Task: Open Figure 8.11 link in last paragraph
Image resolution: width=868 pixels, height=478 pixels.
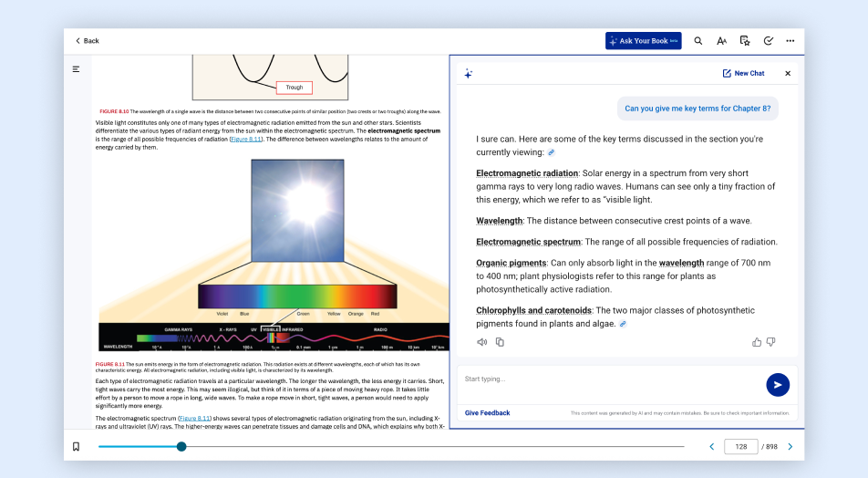Action: click(x=195, y=419)
